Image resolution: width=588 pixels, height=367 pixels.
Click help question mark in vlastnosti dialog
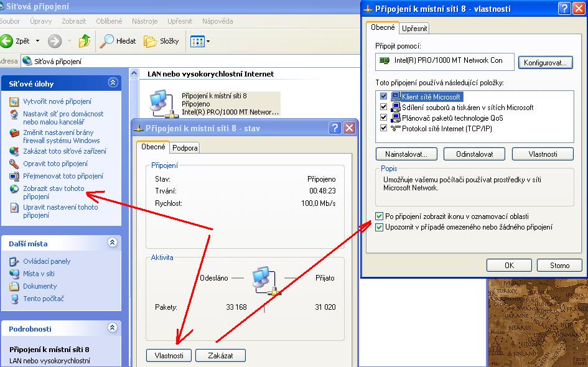pos(564,9)
